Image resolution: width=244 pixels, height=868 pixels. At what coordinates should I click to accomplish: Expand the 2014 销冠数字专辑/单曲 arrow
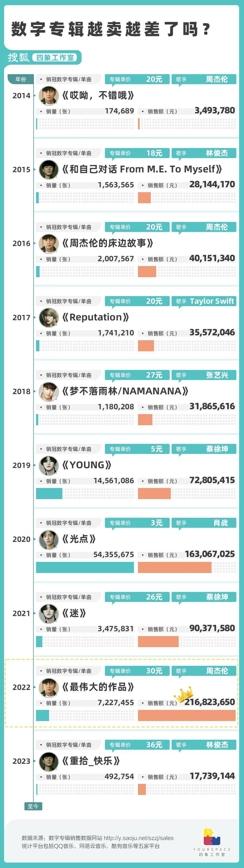(41, 80)
